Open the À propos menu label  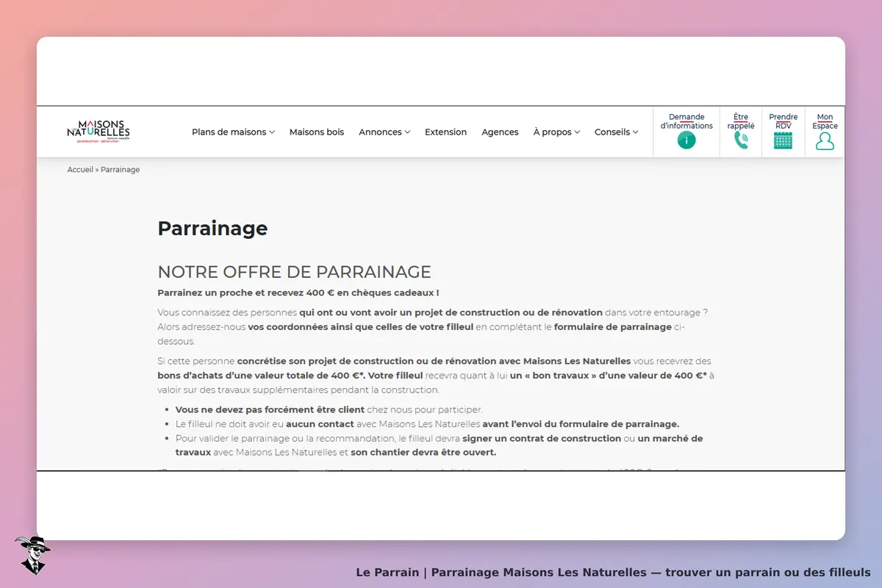[x=552, y=132]
